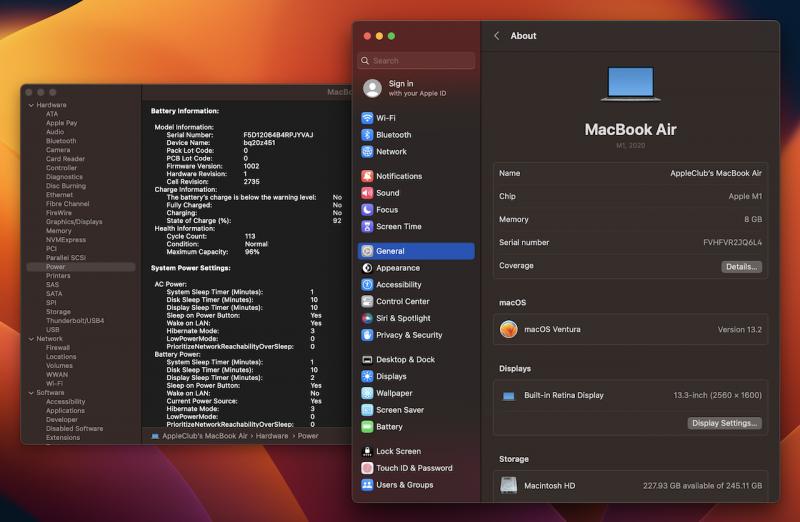Select Control Center in settings sidebar
The image size is (800, 522).
tap(402, 302)
